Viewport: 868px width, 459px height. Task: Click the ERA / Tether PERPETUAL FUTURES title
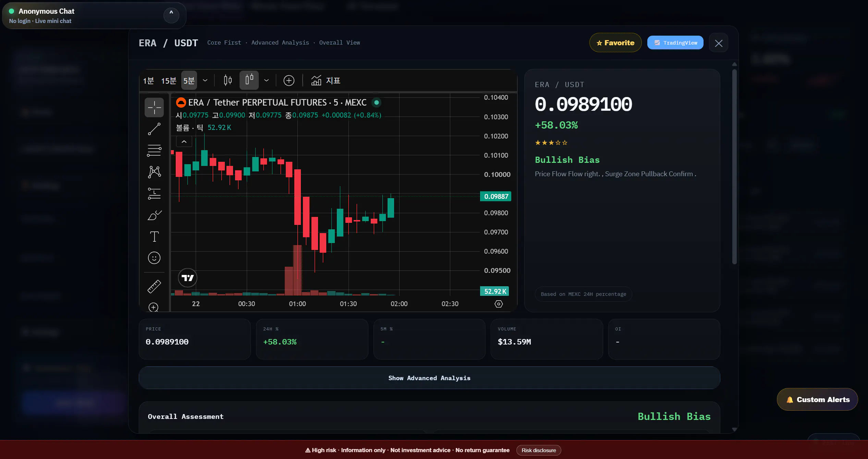(x=277, y=102)
